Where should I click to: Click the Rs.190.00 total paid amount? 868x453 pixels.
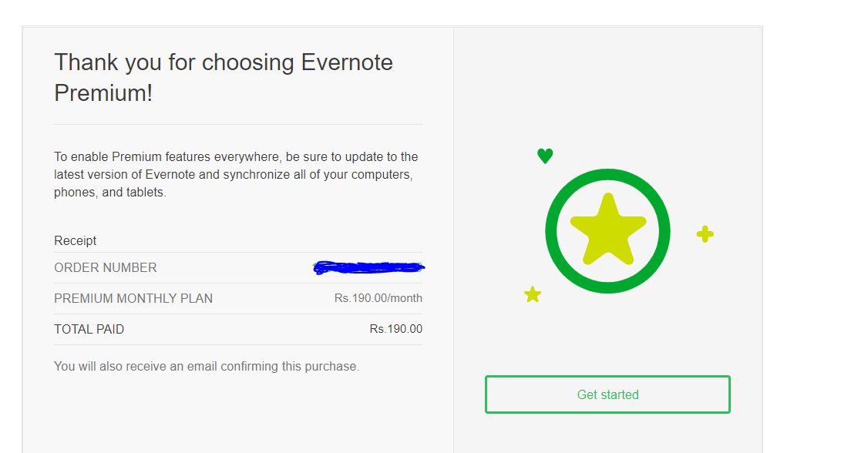click(x=396, y=329)
